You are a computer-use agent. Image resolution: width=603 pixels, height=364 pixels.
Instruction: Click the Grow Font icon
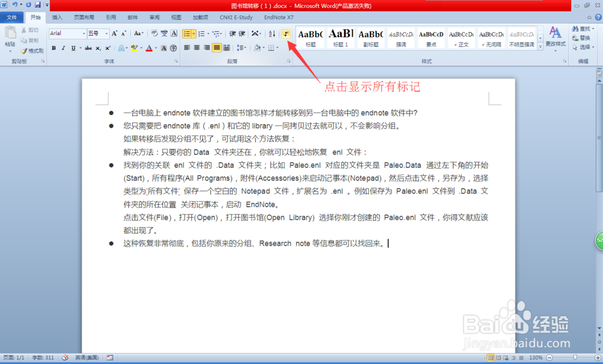click(115, 34)
